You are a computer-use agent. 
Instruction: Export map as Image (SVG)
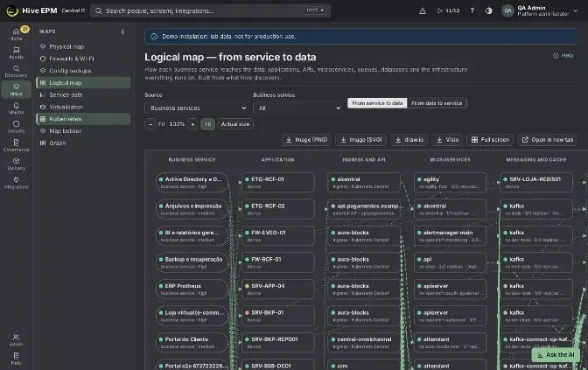[x=361, y=139]
